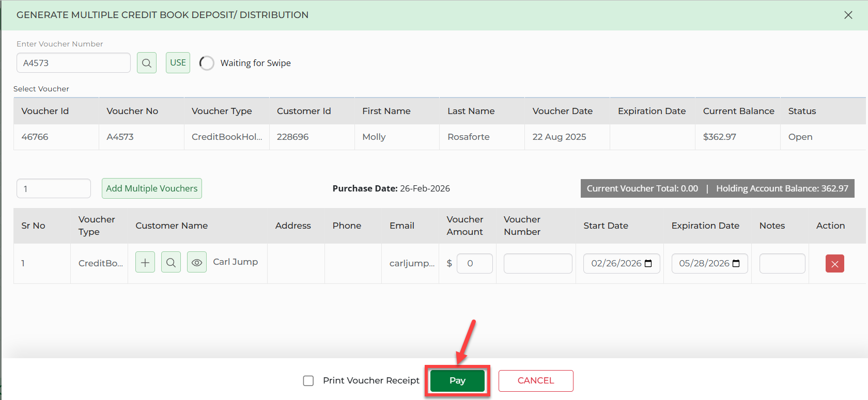Close the Generate Multiple Credit Book dialog
Screen dimensions: 868x400
(848, 15)
